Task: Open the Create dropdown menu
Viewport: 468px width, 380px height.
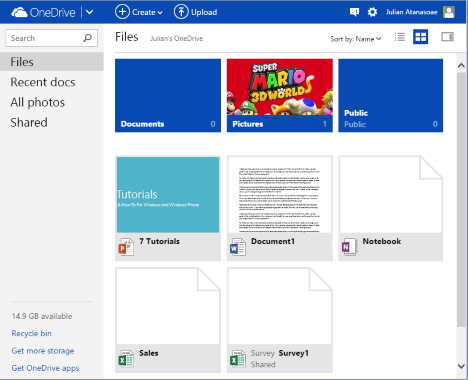Action: (x=139, y=12)
